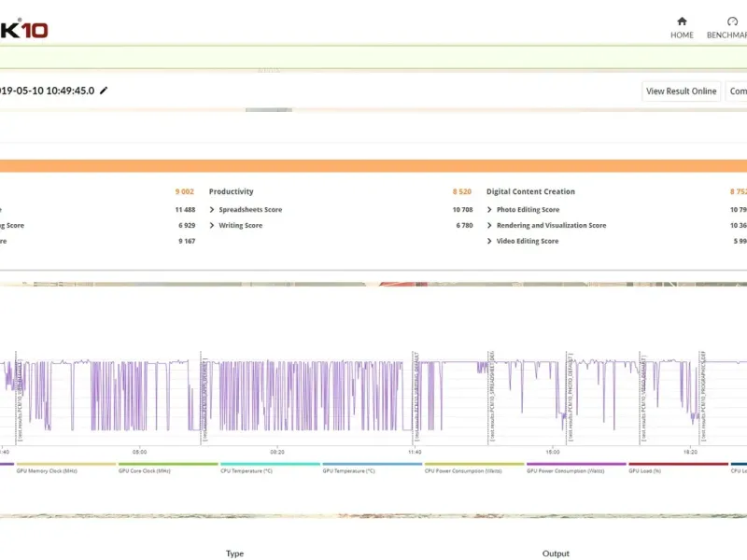Click the PCM10_SPREADSHEET chart marker line
Viewport: 747px width, 560px height.
coord(488,399)
